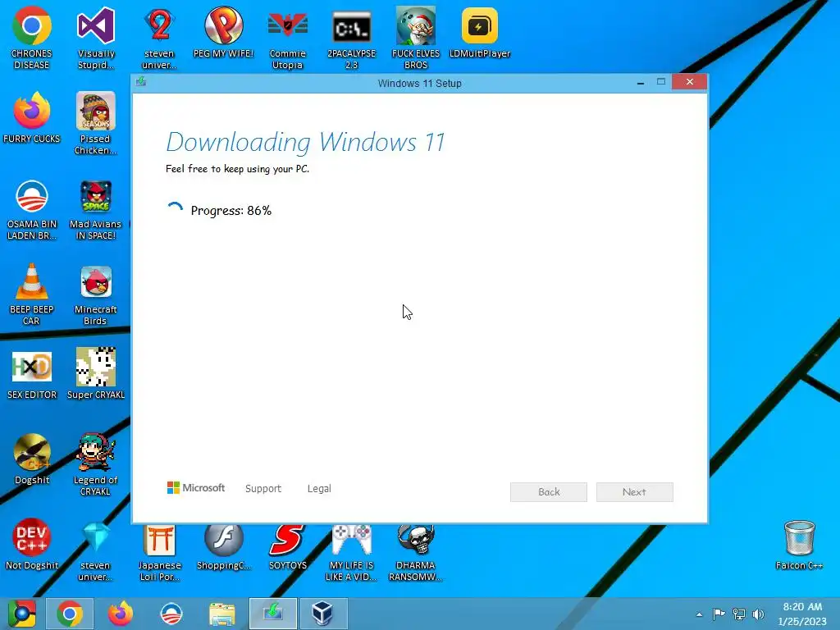Click the Chrome icon in the taskbar
Screen dimensions: 840x630
[x=70, y=614]
